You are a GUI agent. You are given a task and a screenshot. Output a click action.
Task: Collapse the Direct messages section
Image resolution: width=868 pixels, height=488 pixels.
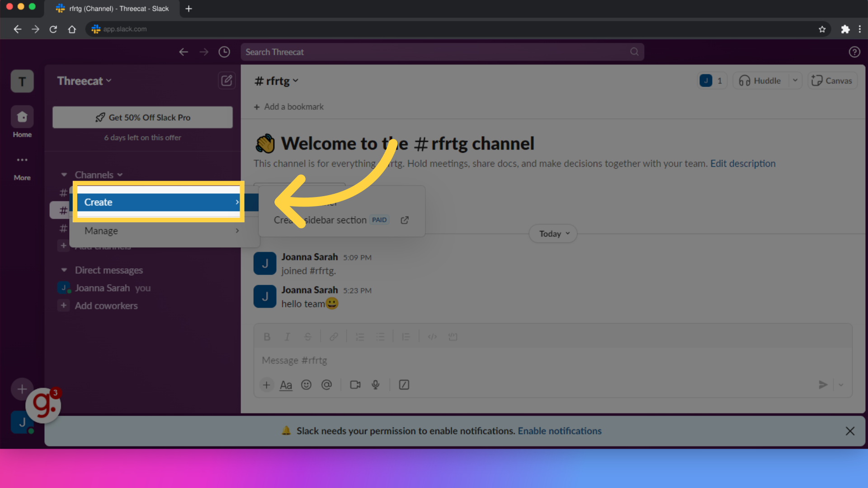tap(64, 270)
